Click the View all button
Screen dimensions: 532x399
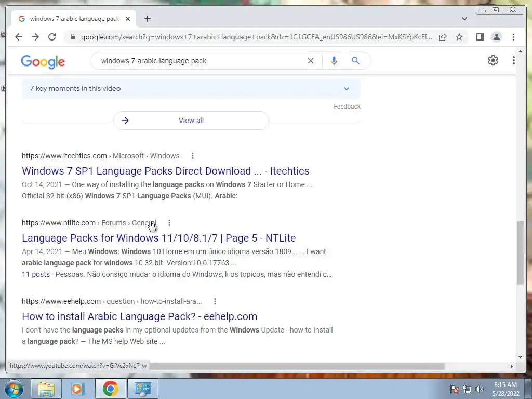[191, 121]
